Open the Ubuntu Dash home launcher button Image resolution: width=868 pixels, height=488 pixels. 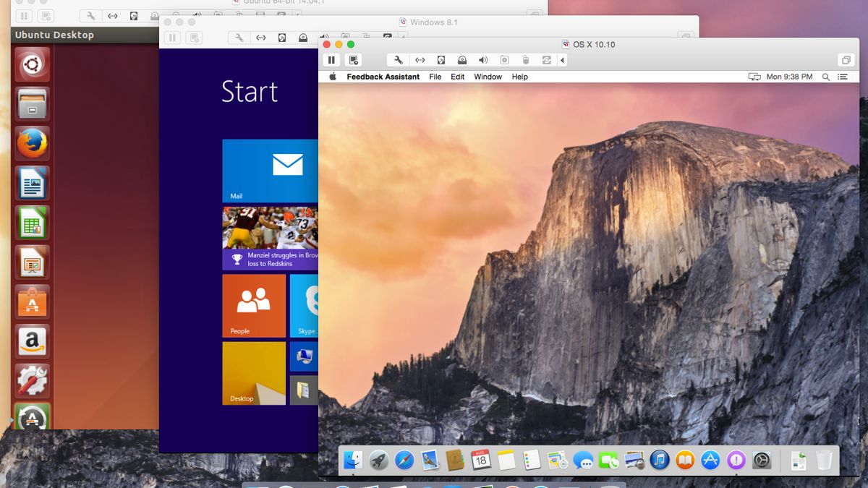point(32,64)
